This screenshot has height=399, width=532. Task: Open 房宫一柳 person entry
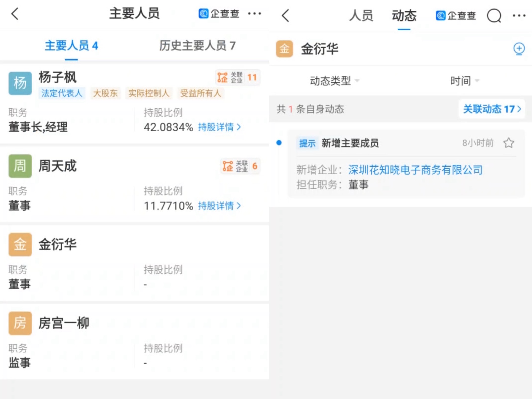tap(64, 323)
